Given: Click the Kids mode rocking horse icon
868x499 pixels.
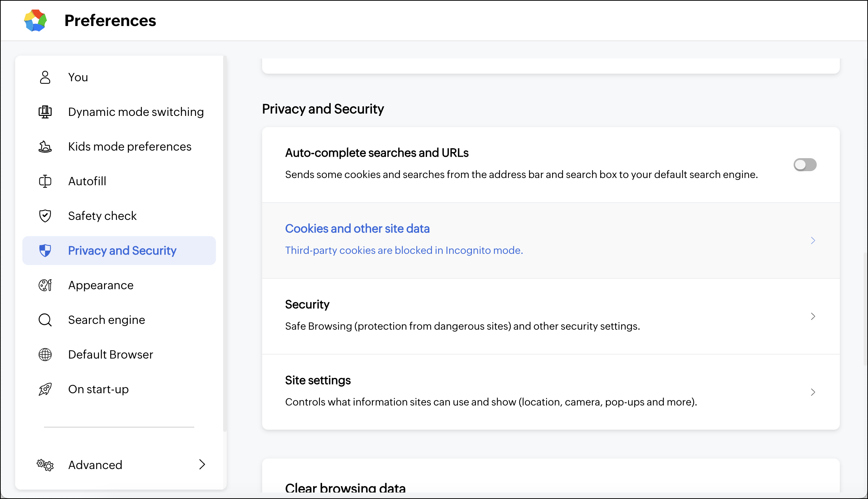Looking at the screenshot, I should coord(45,147).
